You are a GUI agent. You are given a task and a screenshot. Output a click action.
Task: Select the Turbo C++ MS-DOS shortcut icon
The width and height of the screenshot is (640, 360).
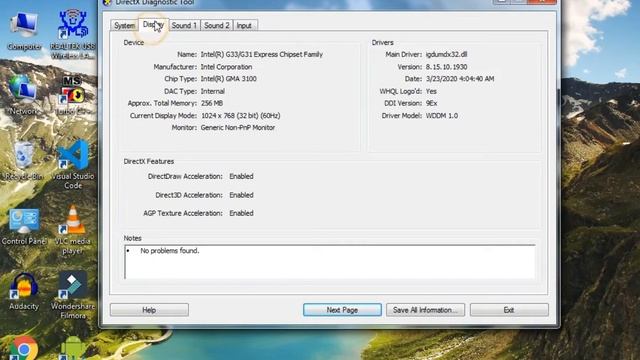click(x=73, y=95)
